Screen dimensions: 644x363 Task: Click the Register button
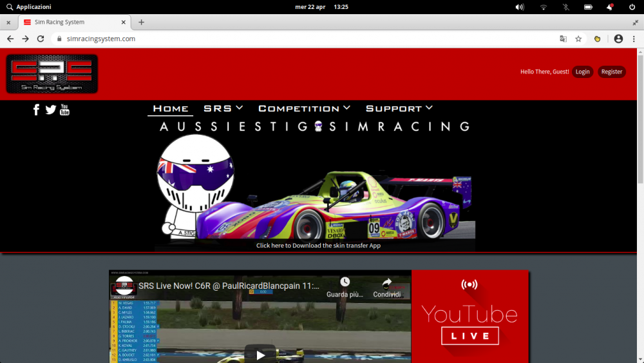pos(612,72)
